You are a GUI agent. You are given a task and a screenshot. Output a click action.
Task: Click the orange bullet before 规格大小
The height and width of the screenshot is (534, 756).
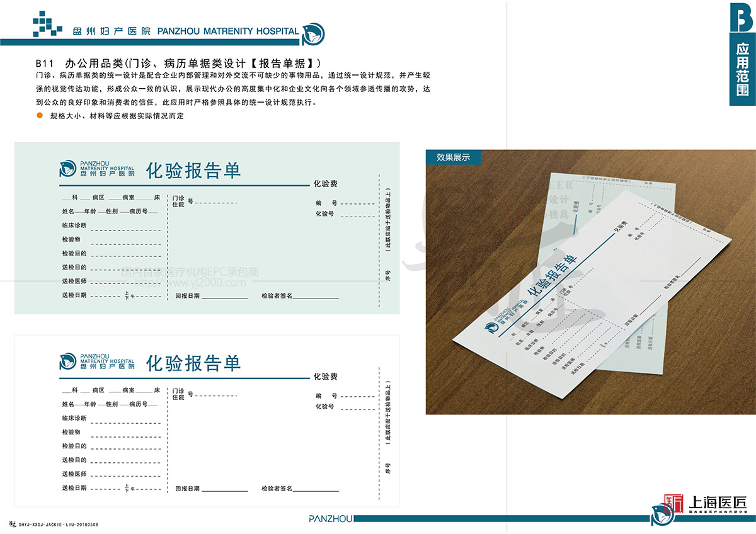click(40, 116)
